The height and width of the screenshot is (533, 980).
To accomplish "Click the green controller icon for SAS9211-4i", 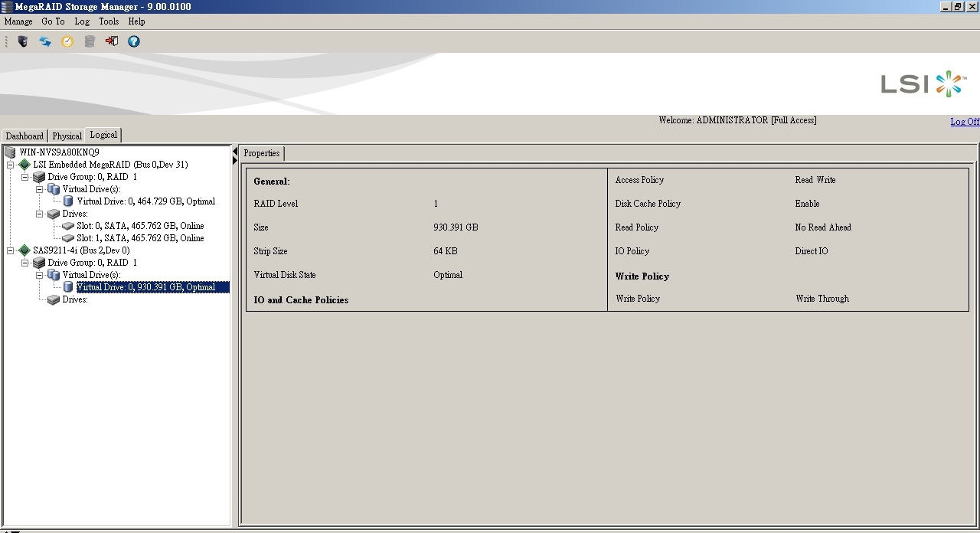I will point(24,250).
